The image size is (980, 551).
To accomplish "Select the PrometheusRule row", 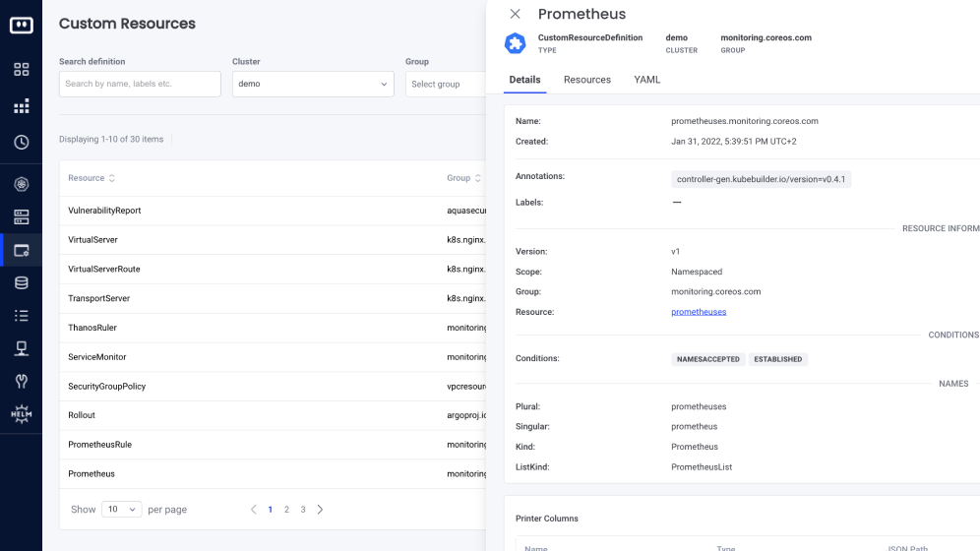I will [273, 445].
